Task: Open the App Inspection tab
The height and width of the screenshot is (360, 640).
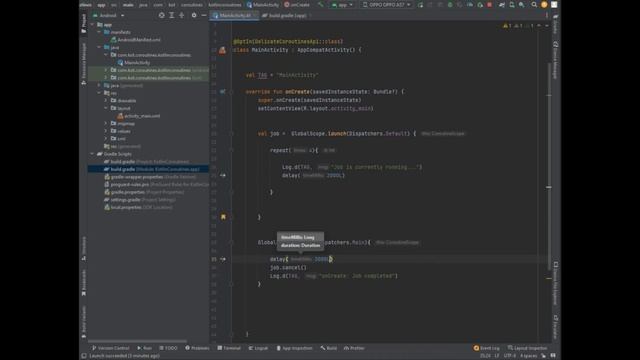Action: point(294,348)
